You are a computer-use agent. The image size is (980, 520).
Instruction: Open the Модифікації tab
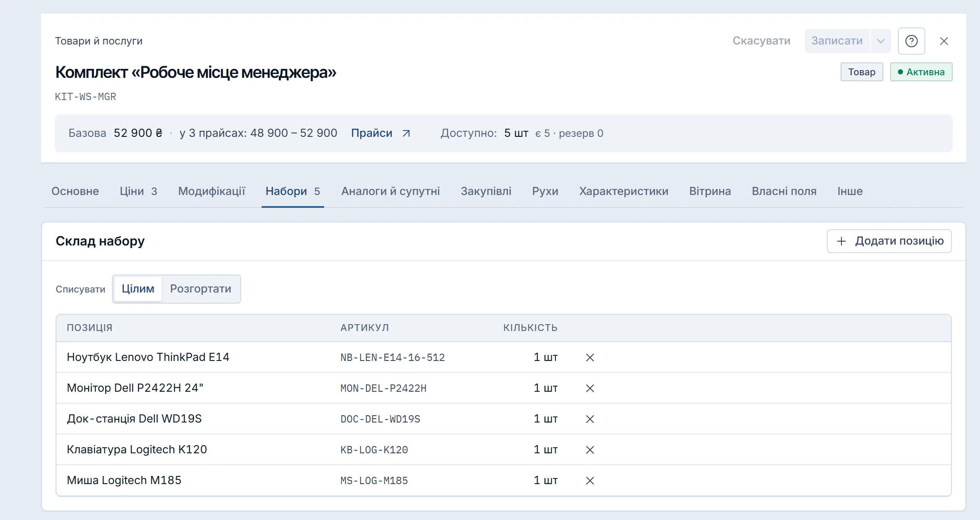click(x=212, y=191)
